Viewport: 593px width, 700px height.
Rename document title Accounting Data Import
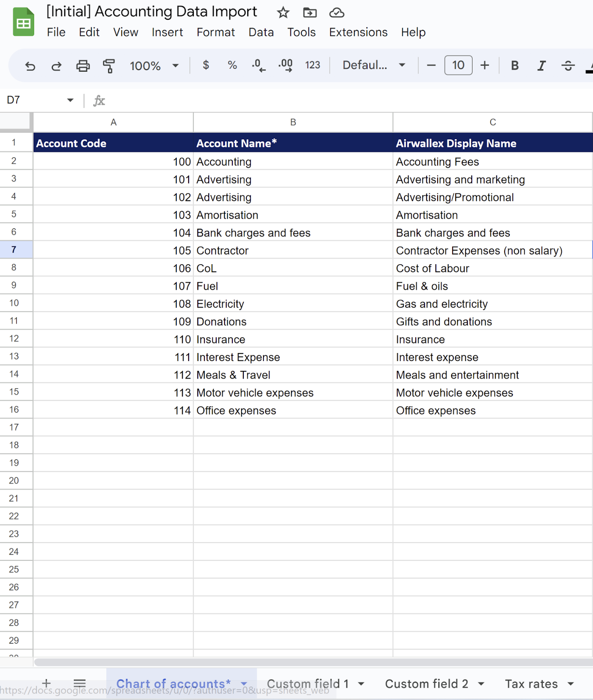click(151, 12)
